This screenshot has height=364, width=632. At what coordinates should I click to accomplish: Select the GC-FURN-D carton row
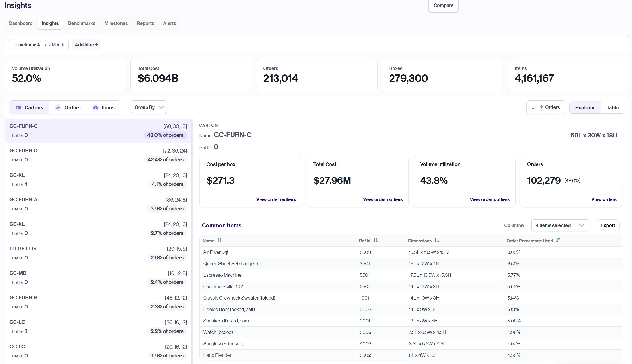click(x=98, y=155)
